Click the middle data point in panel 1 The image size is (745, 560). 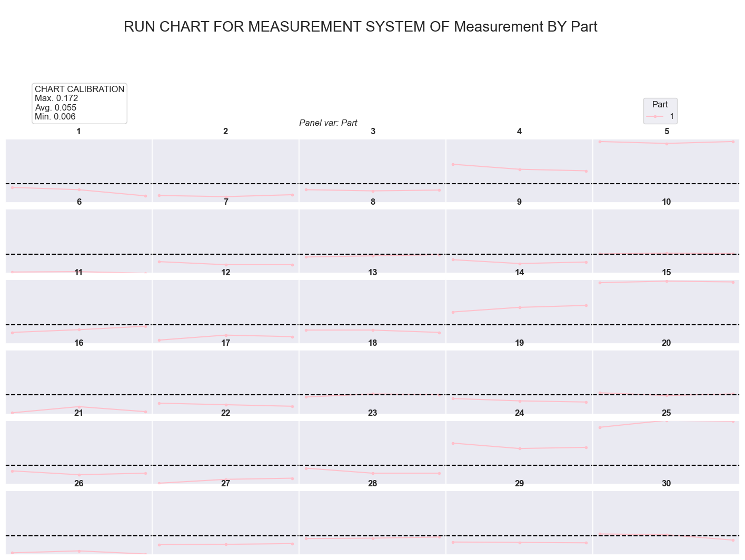click(x=79, y=189)
